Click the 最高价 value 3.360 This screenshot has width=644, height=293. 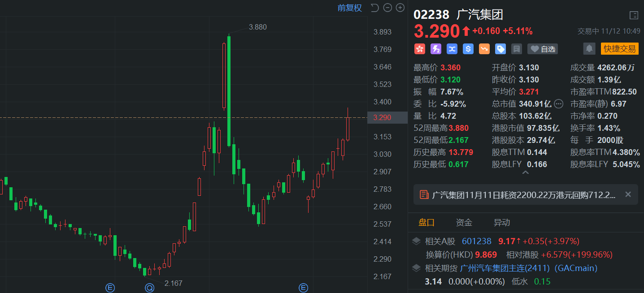point(450,68)
